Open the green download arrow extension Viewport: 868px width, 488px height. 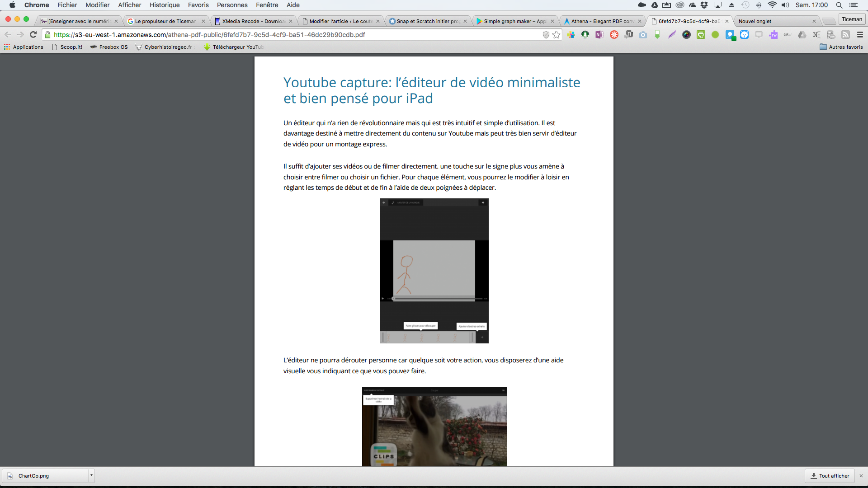(x=657, y=35)
